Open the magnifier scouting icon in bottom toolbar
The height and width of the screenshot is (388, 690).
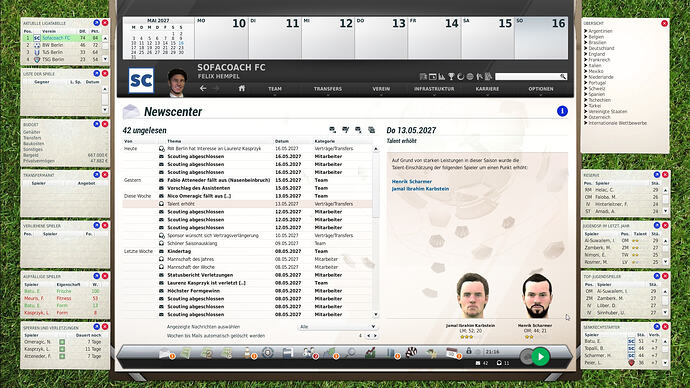tap(350, 353)
